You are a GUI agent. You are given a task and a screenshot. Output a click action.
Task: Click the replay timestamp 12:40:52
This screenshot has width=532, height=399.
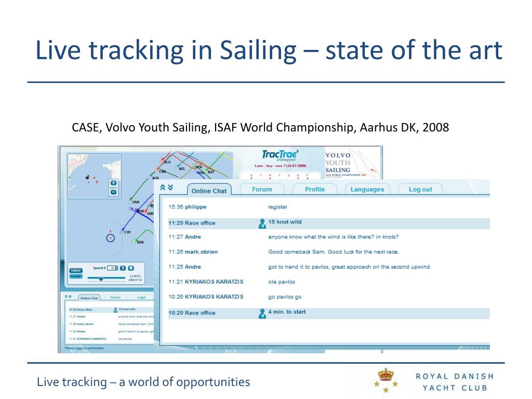[x=135, y=276]
